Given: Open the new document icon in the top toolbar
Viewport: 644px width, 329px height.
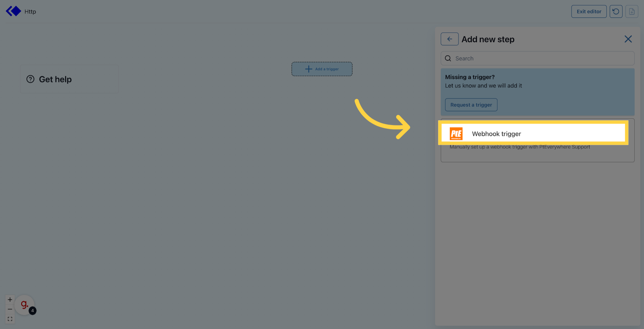Looking at the screenshot, I should [632, 11].
